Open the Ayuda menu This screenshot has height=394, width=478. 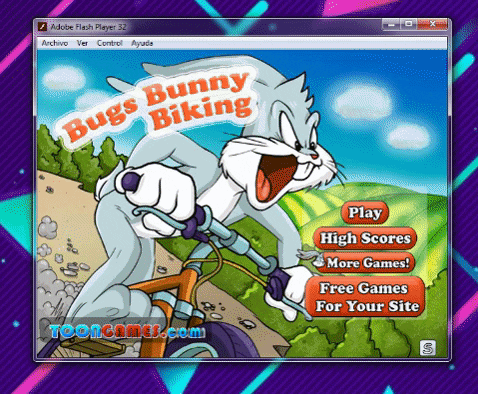(x=142, y=43)
